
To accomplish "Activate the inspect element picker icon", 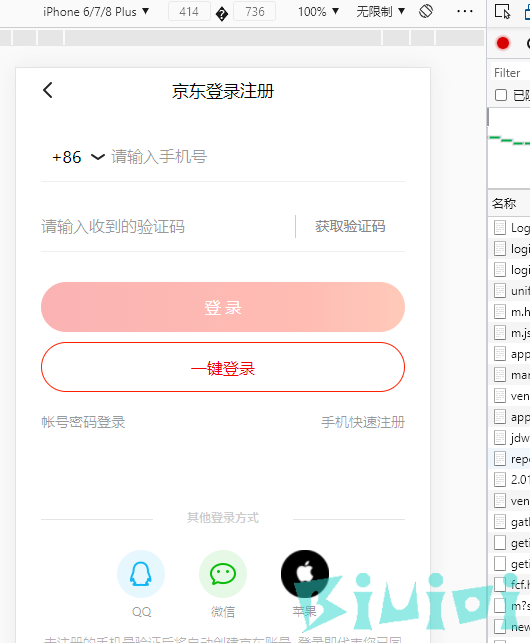I will 503,11.
